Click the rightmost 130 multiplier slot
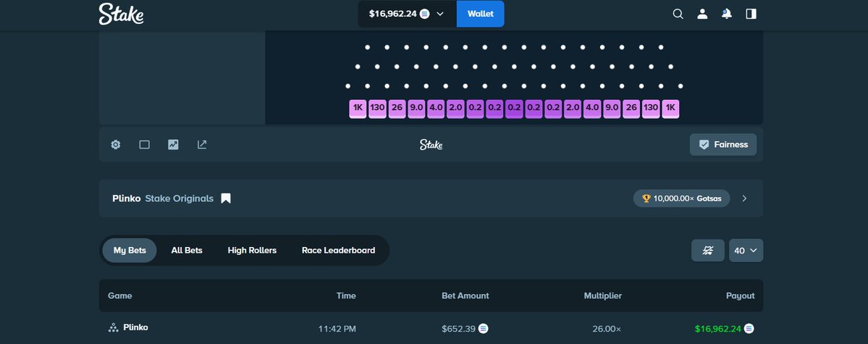The height and width of the screenshot is (344, 868). (651, 109)
